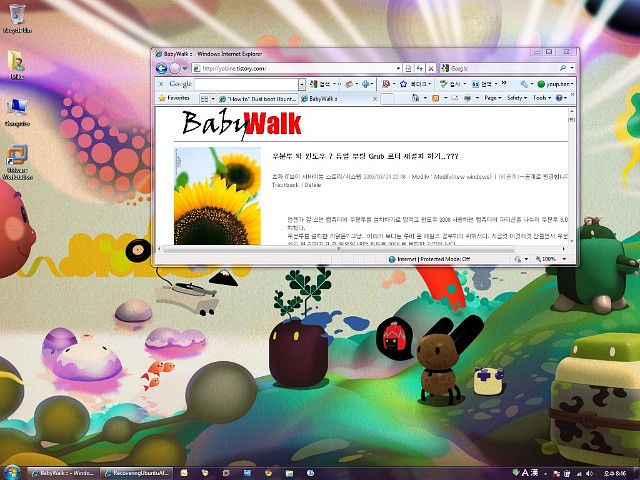Open the tab list dropdown arrow

click(x=213, y=99)
